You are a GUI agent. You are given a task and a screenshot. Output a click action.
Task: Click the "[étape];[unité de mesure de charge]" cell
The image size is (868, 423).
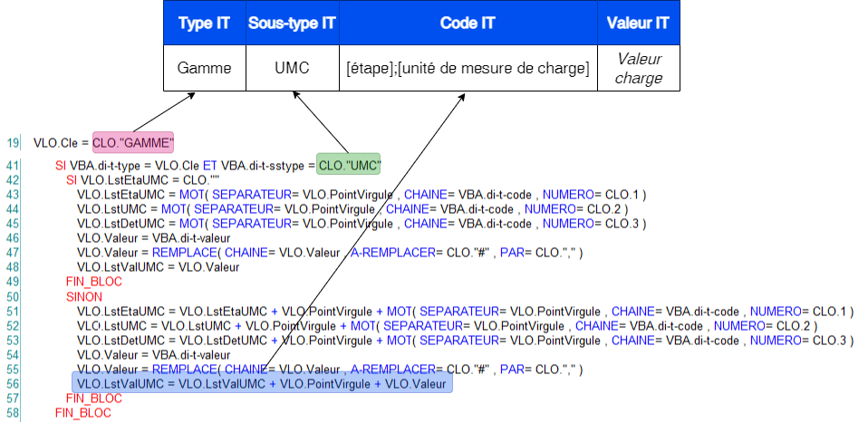click(x=467, y=68)
